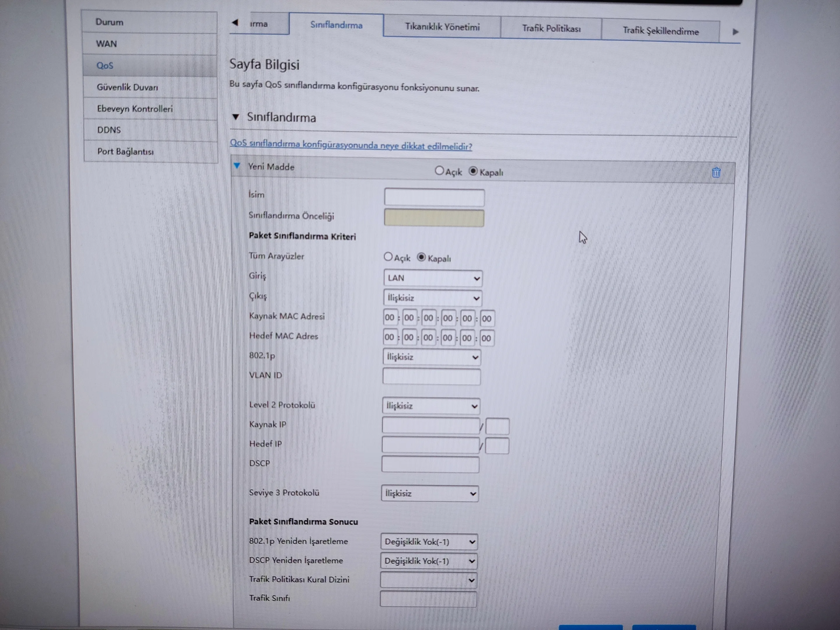
Task: Set Tüm Arayüzler to Açık
Action: tap(388, 257)
